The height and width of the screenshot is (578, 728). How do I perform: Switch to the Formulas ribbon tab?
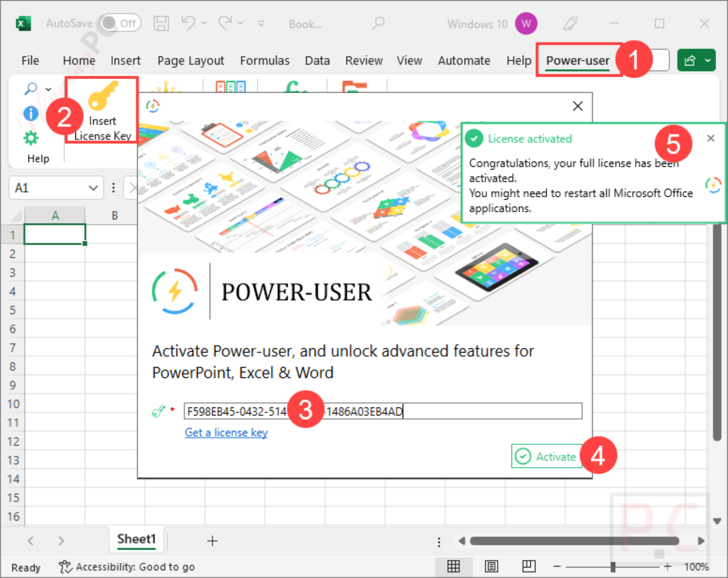click(x=264, y=60)
